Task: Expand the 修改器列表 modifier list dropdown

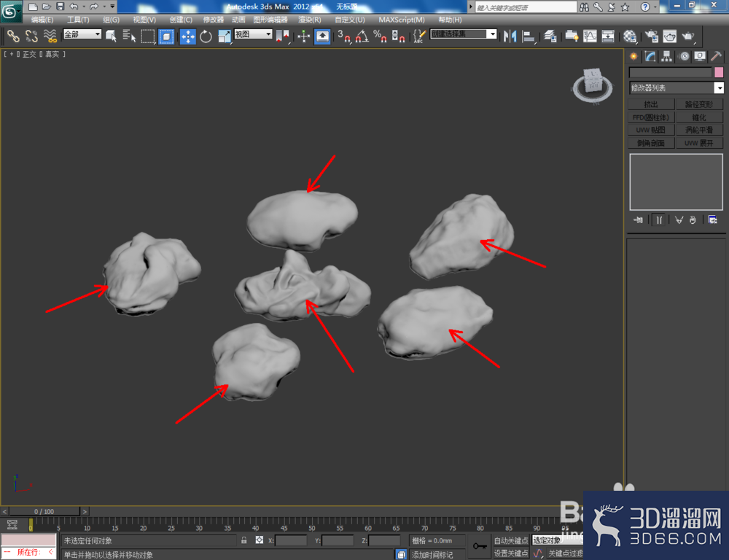Action: pos(719,88)
